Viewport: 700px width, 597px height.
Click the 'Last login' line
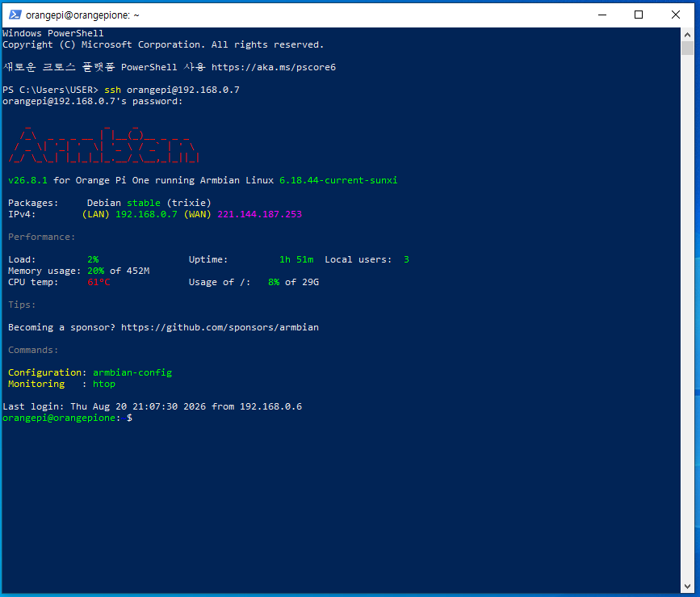click(x=153, y=406)
